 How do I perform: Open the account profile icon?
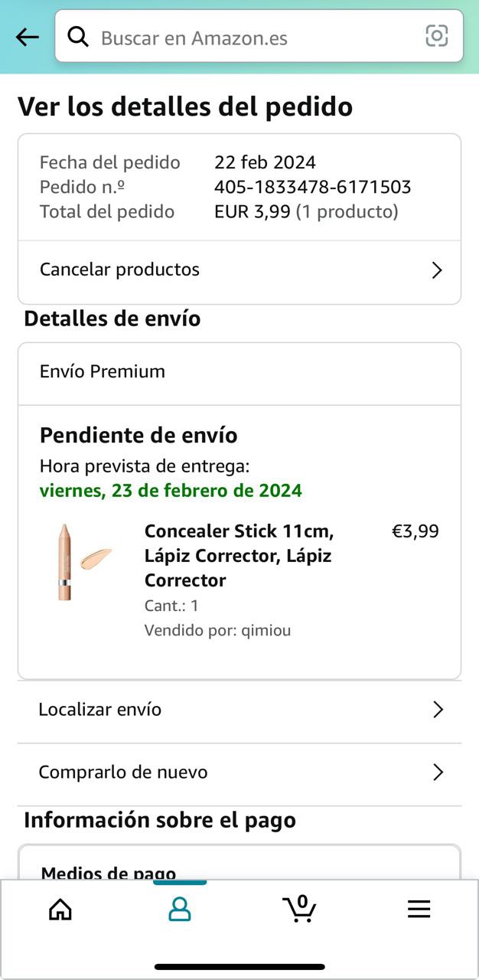pyautogui.click(x=179, y=909)
